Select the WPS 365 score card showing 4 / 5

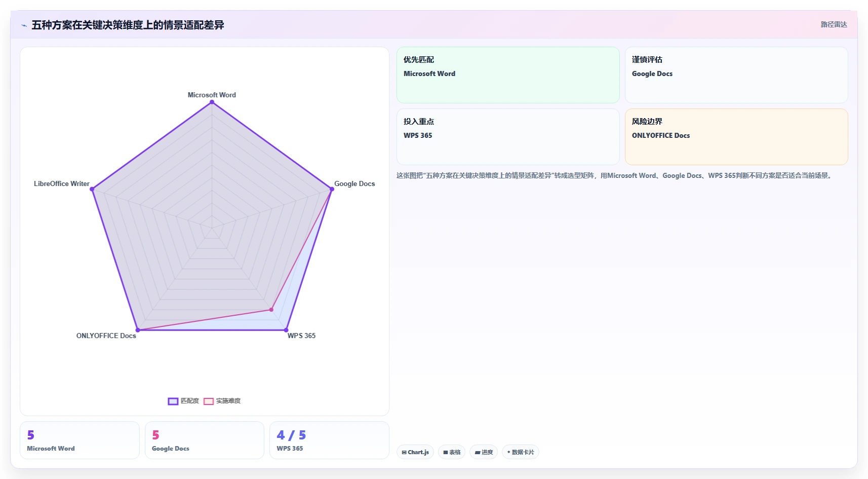click(329, 440)
